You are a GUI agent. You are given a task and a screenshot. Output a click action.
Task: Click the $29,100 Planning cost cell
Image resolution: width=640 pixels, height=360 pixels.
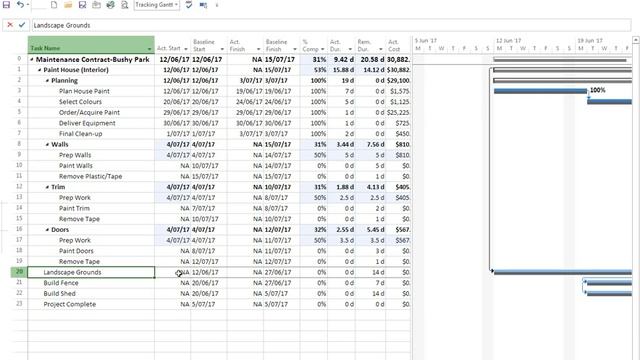coord(398,80)
